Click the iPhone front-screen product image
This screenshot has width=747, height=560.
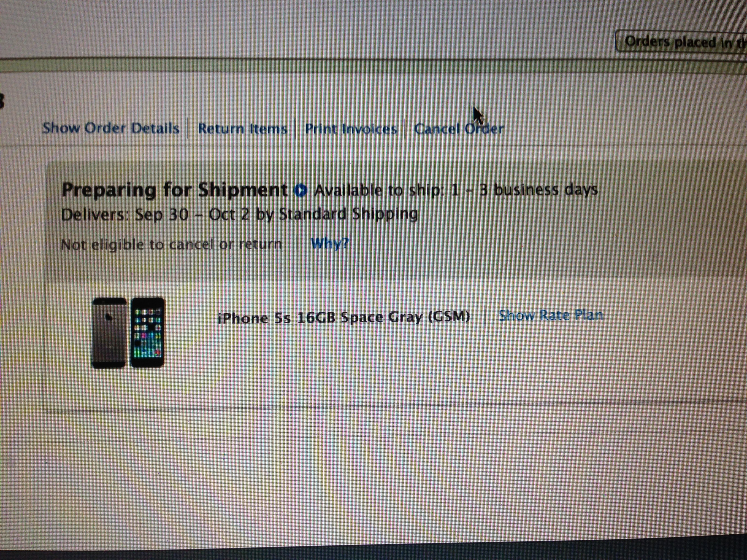147,332
